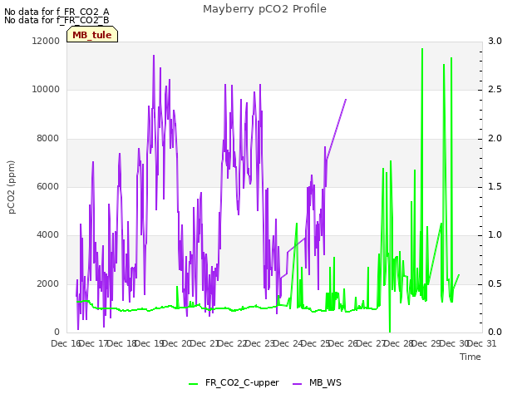Toggle MB_WS legend entry
Screen dimensions: 532x399
(317, 382)
